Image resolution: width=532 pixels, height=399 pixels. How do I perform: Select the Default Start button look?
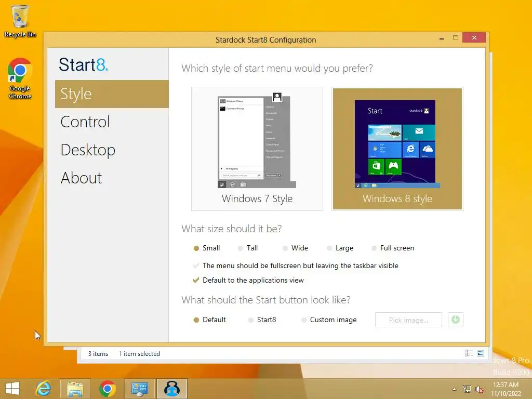click(x=210, y=320)
